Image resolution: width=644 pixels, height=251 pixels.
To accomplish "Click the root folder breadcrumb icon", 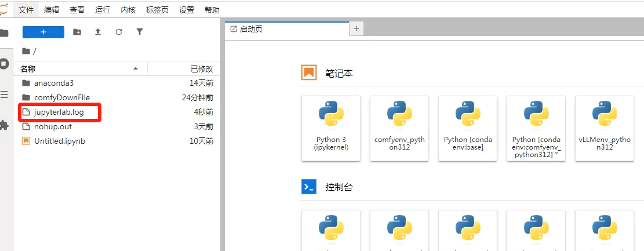I will pos(26,51).
